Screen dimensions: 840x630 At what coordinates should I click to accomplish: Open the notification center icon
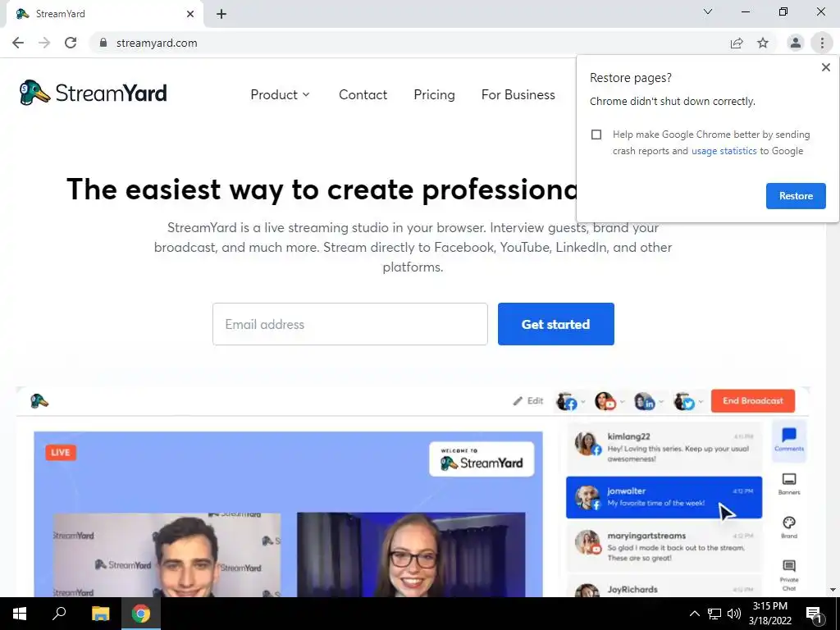815,614
